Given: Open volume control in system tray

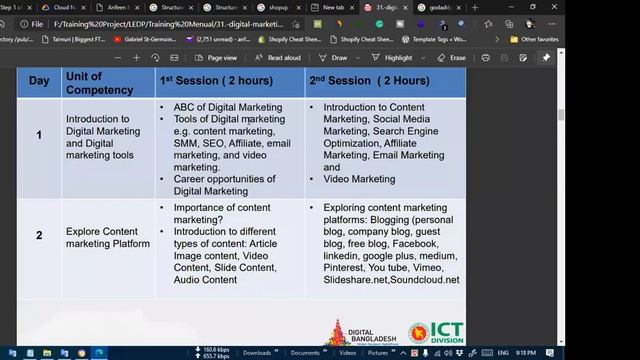Looking at the screenshot, I should point(448,353).
